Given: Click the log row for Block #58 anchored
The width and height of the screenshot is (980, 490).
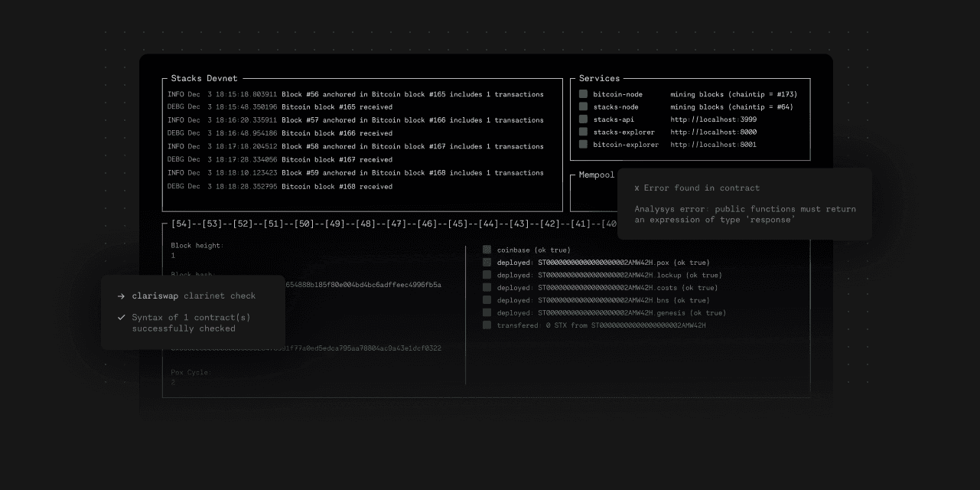Looking at the screenshot, I should pyautogui.click(x=356, y=146).
